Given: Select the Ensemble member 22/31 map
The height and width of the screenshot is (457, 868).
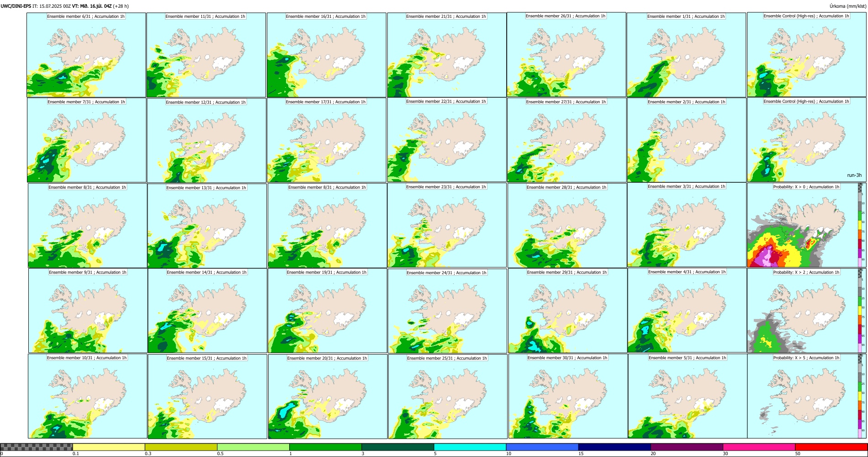Looking at the screenshot, I should tap(447, 140).
